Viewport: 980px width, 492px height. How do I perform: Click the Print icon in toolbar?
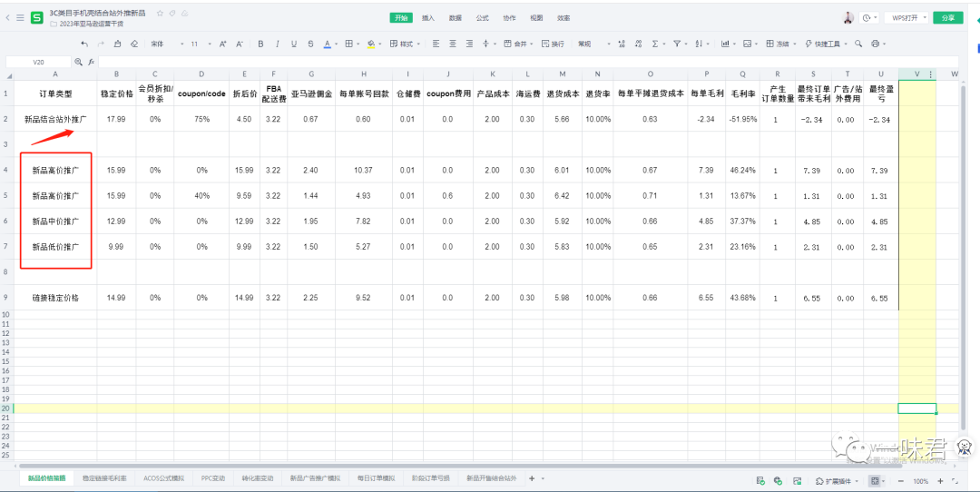click(874, 44)
